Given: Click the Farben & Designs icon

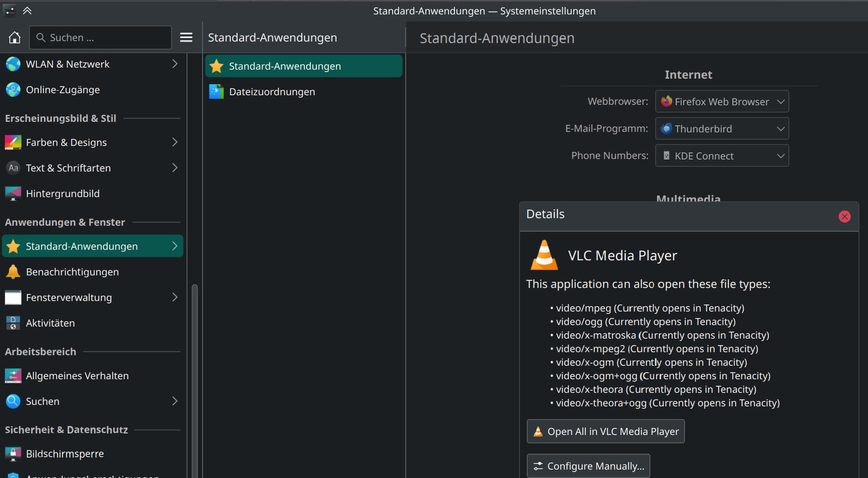Looking at the screenshot, I should (x=13, y=142).
